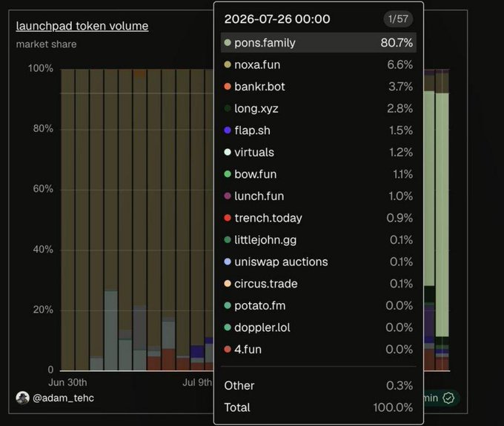504x426 pixels.
Task: Click the doppler.lol legend dot
Action: tap(228, 327)
